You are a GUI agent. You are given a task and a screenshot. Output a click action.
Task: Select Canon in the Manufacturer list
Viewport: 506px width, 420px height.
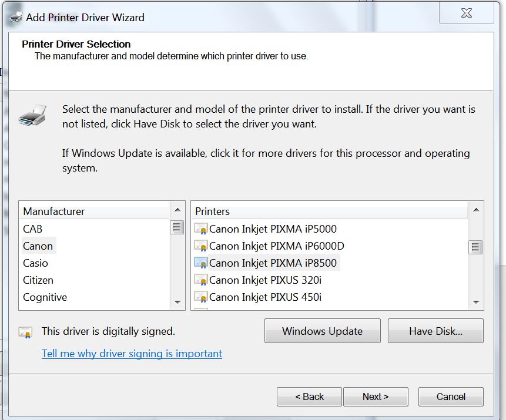[x=39, y=246]
